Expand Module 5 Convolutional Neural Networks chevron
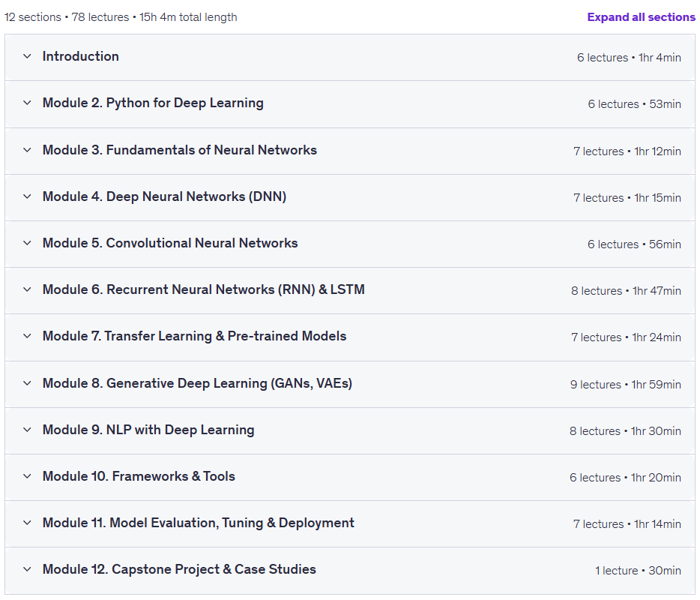This screenshot has height=600, width=700. (x=27, y=243)
